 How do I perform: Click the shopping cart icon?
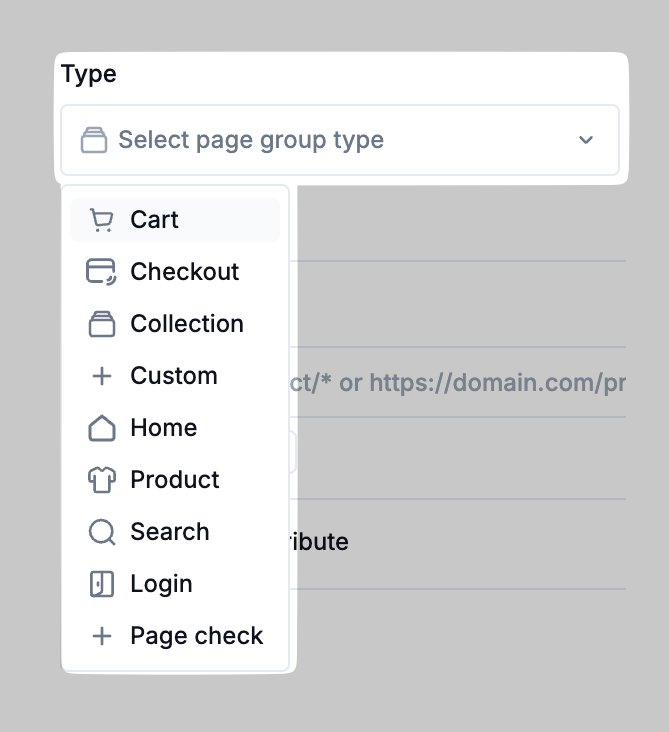tap(101, 220)
